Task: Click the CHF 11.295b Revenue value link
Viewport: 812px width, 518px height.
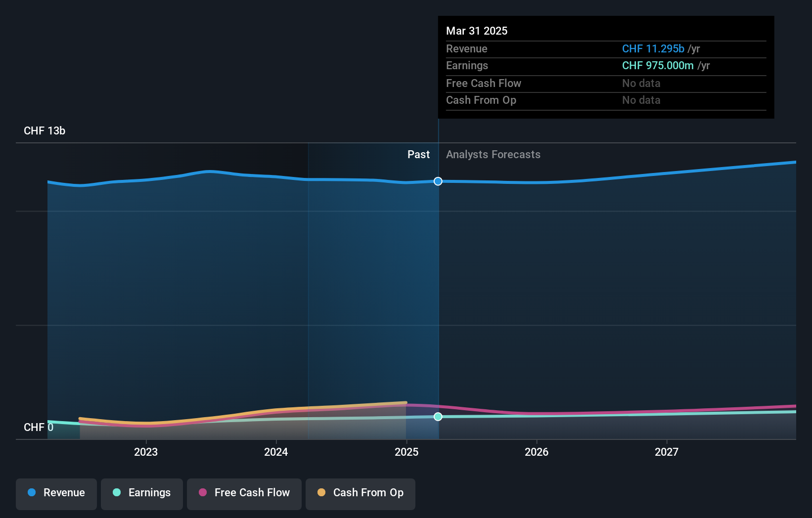Action: (652, 49)
